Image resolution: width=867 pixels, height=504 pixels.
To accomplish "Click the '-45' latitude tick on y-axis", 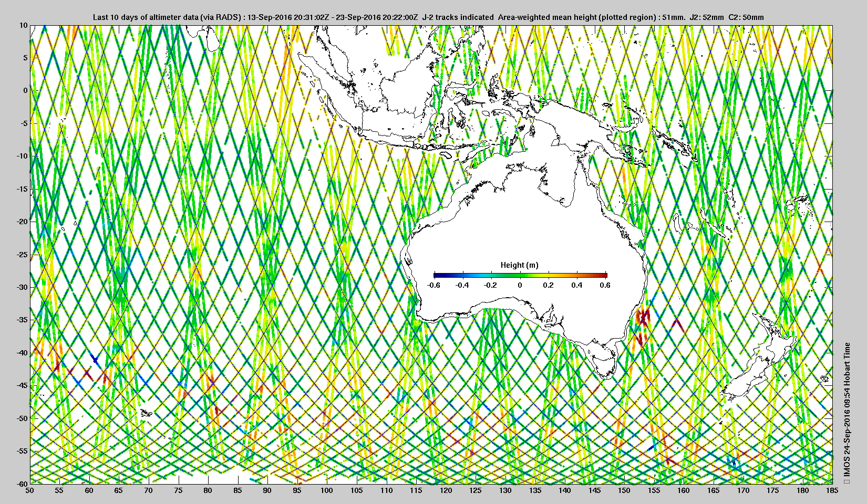I will pyautogui.click(x=22, y=385).
